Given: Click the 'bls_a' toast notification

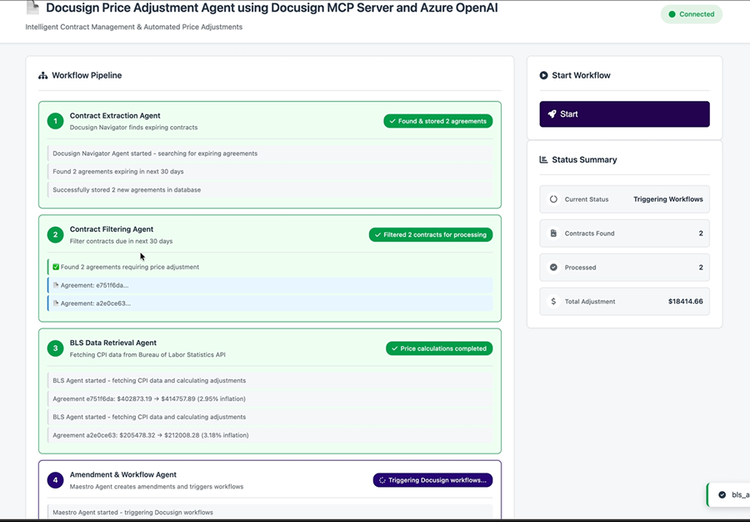Looking at the screenshot, I should tap(728, 495).
